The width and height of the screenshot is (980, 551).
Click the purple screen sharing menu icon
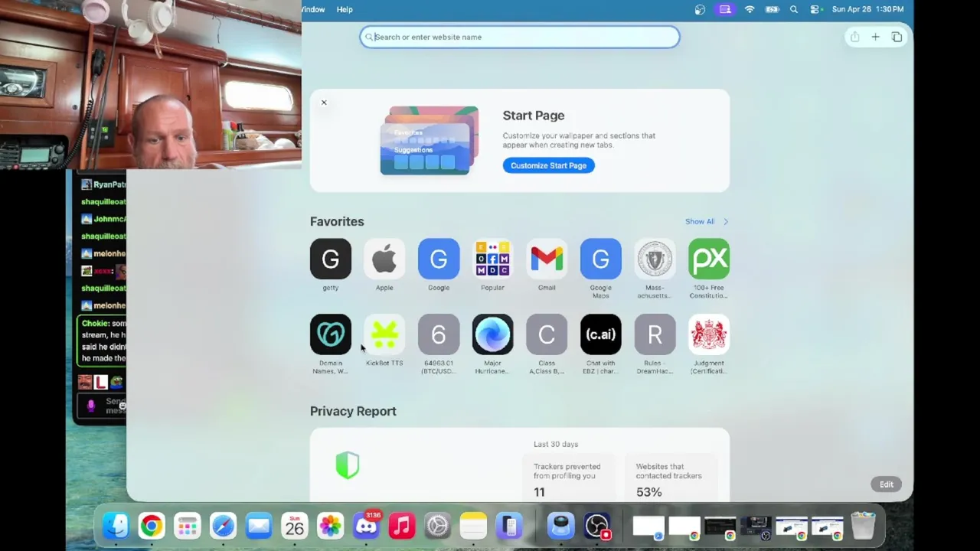pos(724,9)
